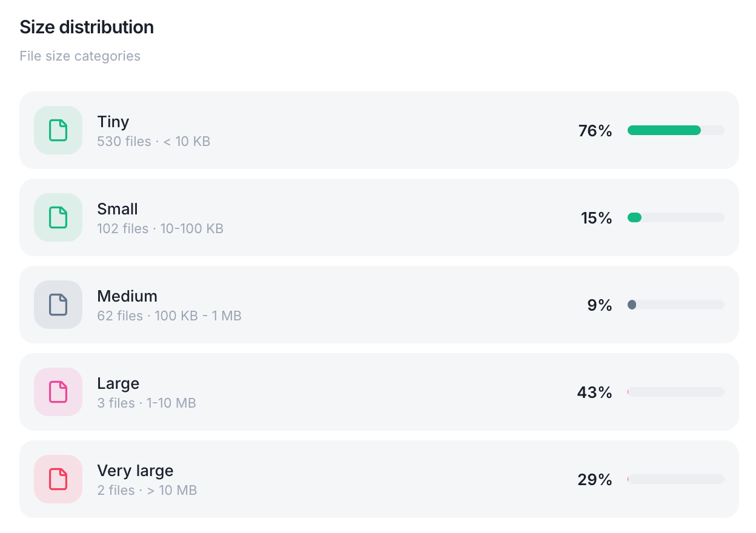Select the Tiny category label
The image size is (756, 533).
point(113,122)
